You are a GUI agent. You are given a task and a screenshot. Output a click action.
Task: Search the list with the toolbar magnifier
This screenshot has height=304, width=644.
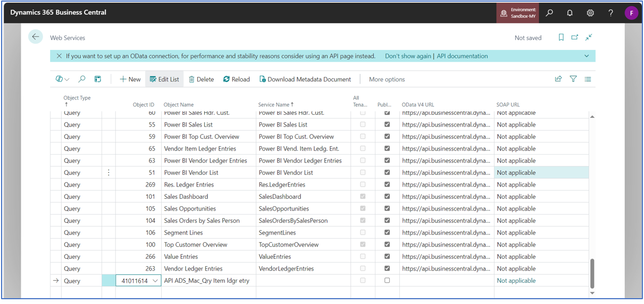pyautogui.click(x=82, y=79)
